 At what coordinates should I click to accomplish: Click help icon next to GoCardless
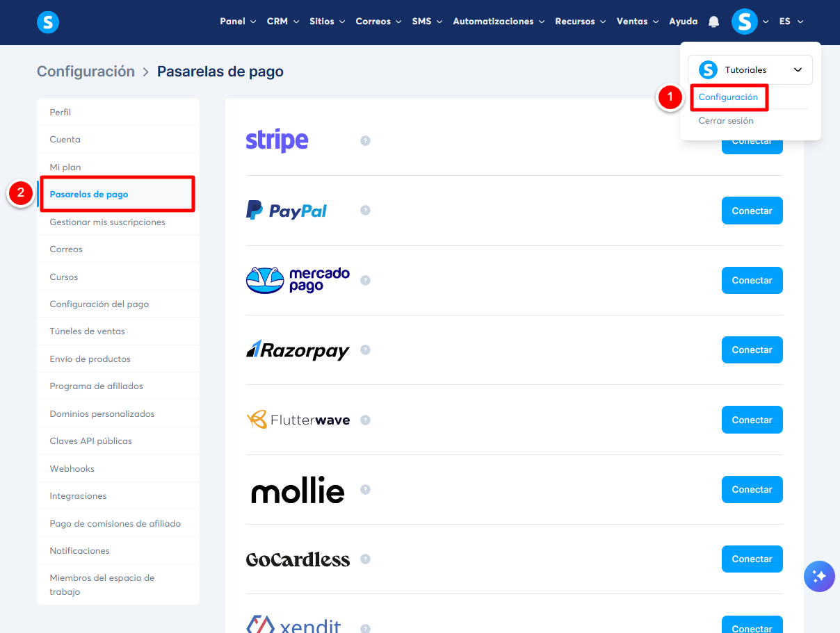click(x=365, y=559)
